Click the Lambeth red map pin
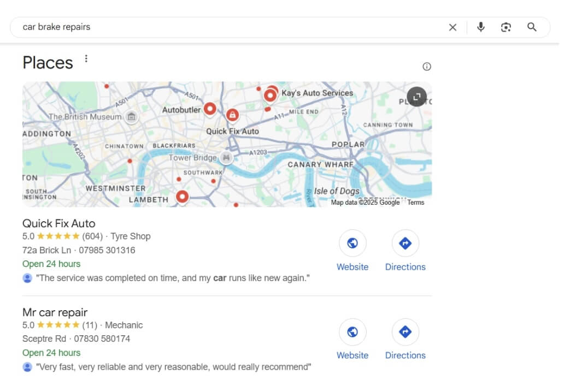 coord(184,198)
